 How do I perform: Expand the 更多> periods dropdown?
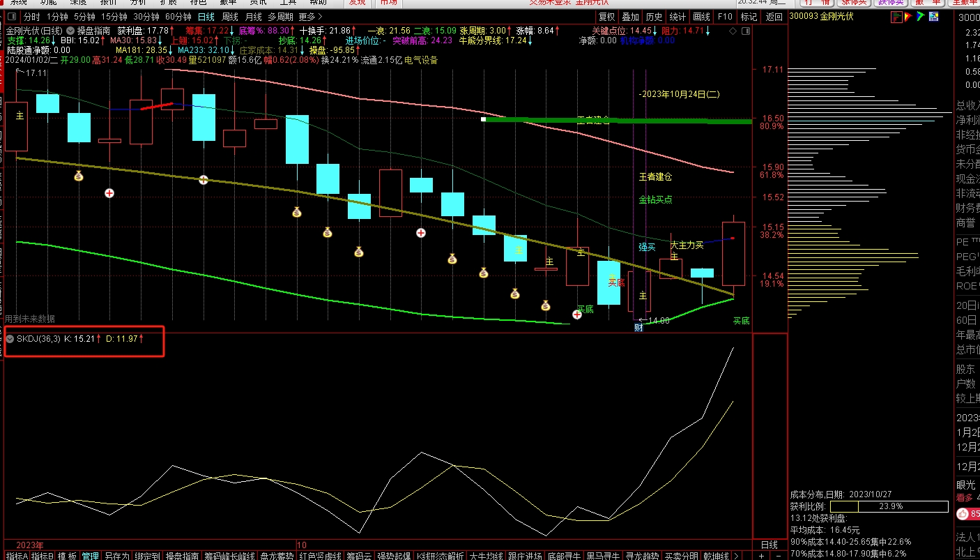pyautogui.click(x=310, y=17)
